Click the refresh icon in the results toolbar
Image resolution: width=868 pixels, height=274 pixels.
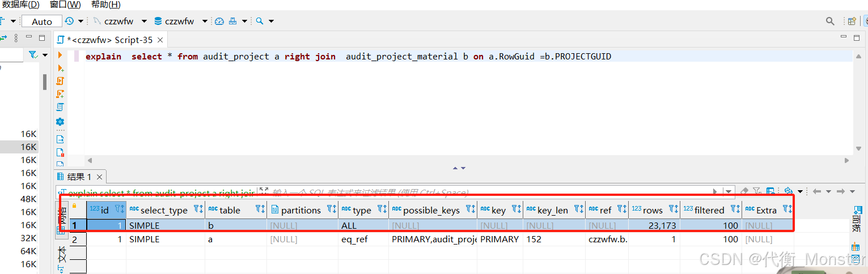coord(788,191)
